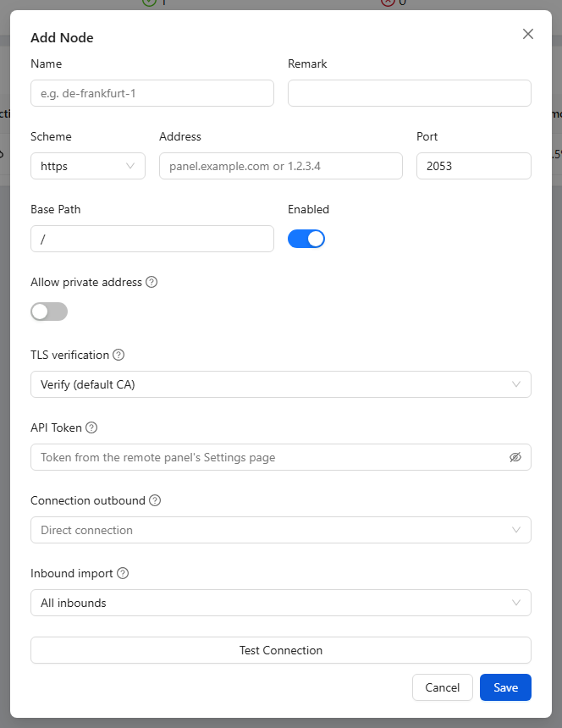The width and height of the screenshot is (562, 728).
Task: Expand the TLS verification dropdown
Action: (281, 384)
